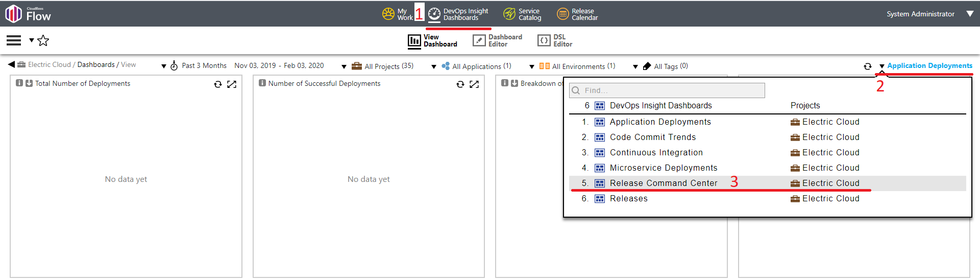Download Breakdown widget data
The width and height of the screenshot is (980, 280).
(x=514, y=83)
